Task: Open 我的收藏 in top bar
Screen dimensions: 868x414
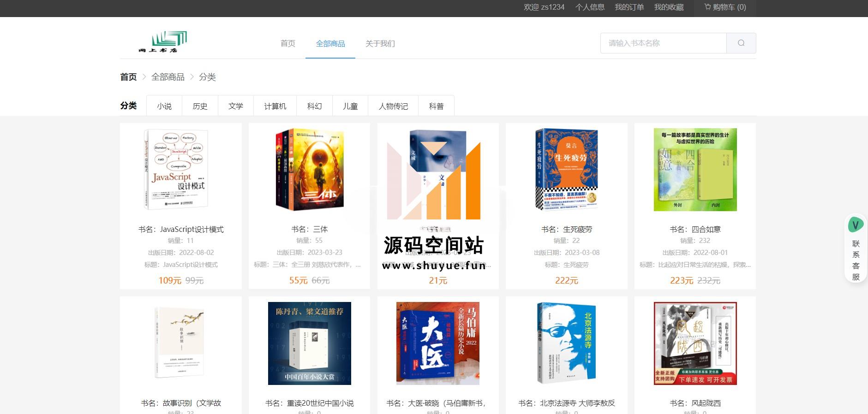Action: 669,7
